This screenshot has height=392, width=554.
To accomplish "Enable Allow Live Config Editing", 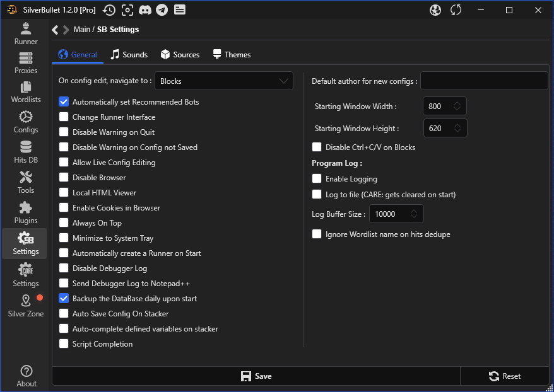I will pos(64,163).
